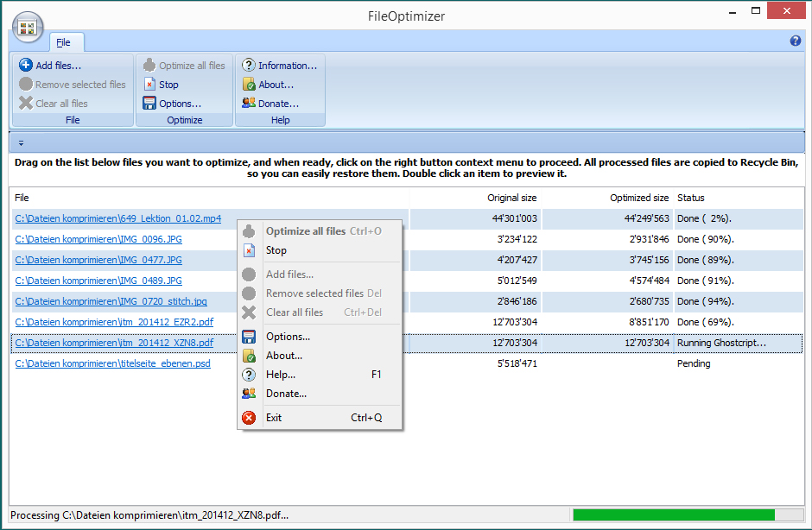This screenshot has height=530, width=812.
Task: Choose Donate... from the context menu
Action: pos(320,394)
